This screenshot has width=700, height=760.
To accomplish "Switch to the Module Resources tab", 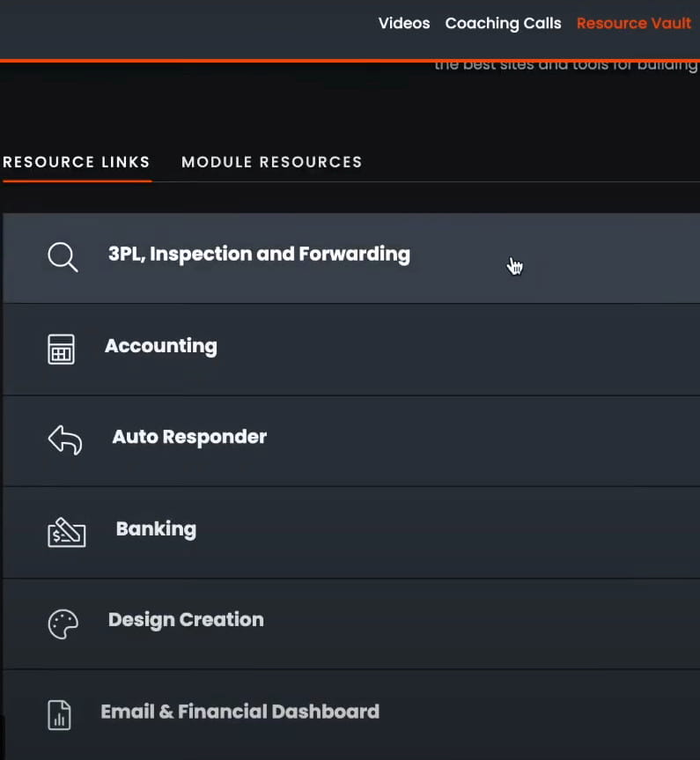I will [271, 162].
